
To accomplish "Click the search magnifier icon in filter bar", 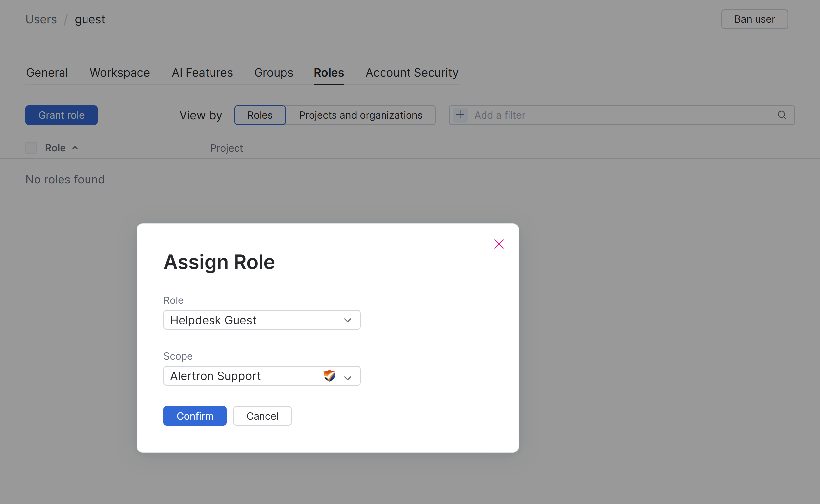I will (x=782, y=115).
